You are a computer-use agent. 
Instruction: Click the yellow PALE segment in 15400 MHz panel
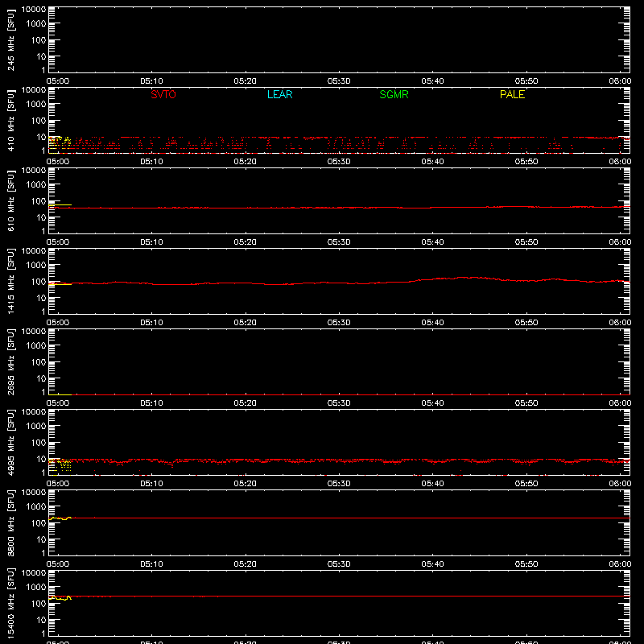click(60, 598)
